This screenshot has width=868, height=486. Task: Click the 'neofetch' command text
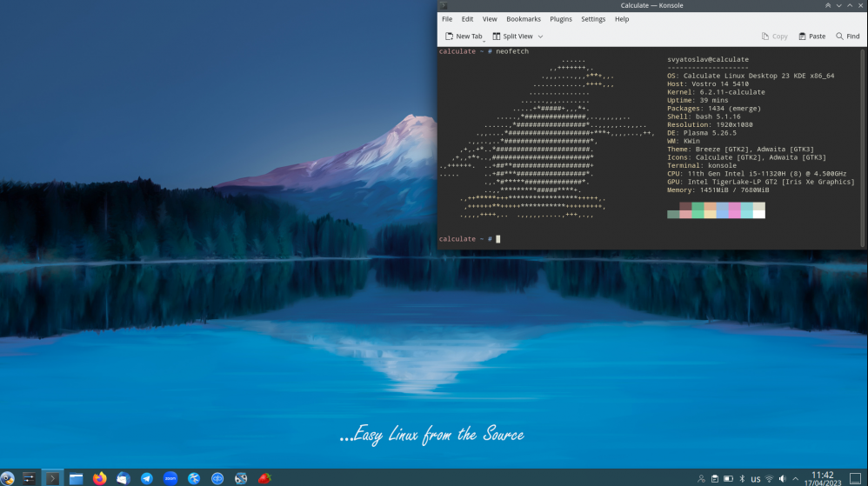click(512, 51)
